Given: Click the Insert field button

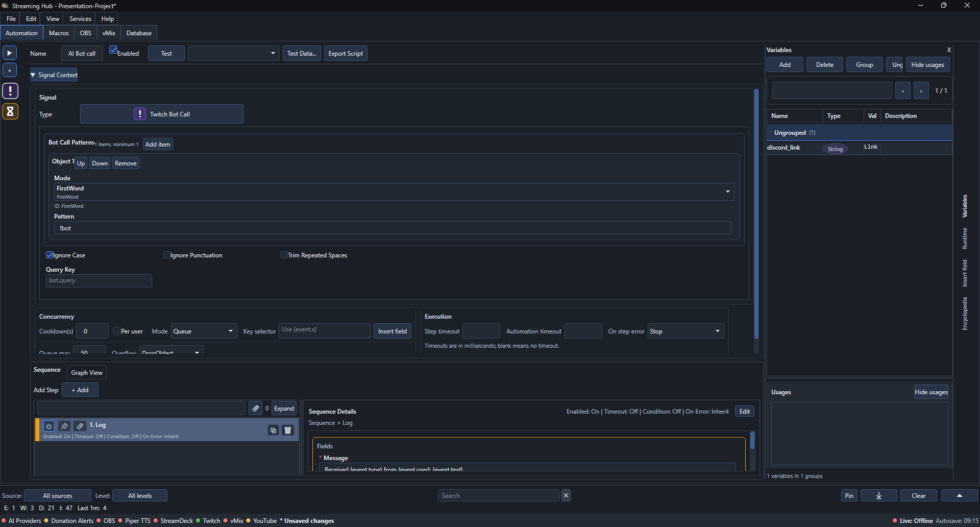Looking at the screenshot, I should (393, 331).
